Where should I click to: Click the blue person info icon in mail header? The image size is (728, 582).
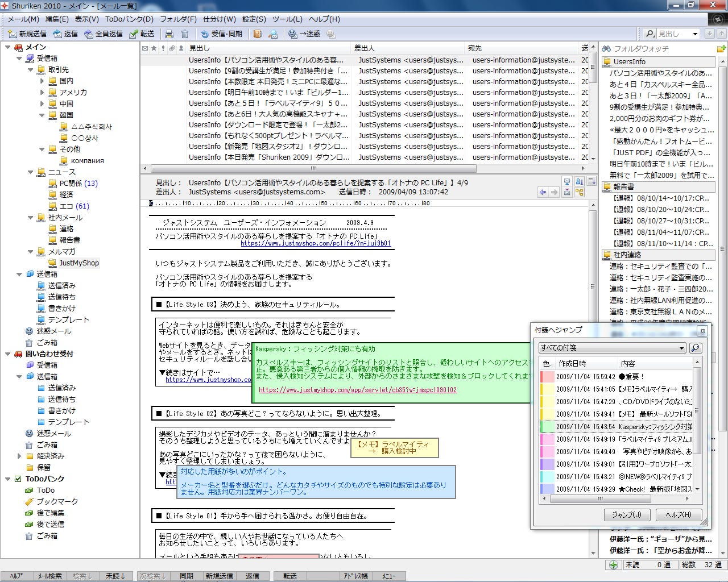[580, 181]
